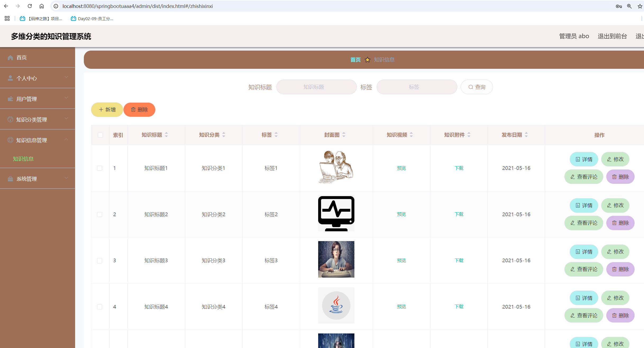Click the briefcase icon next to 用户管理
644x348 pixels.
(10, 98)
